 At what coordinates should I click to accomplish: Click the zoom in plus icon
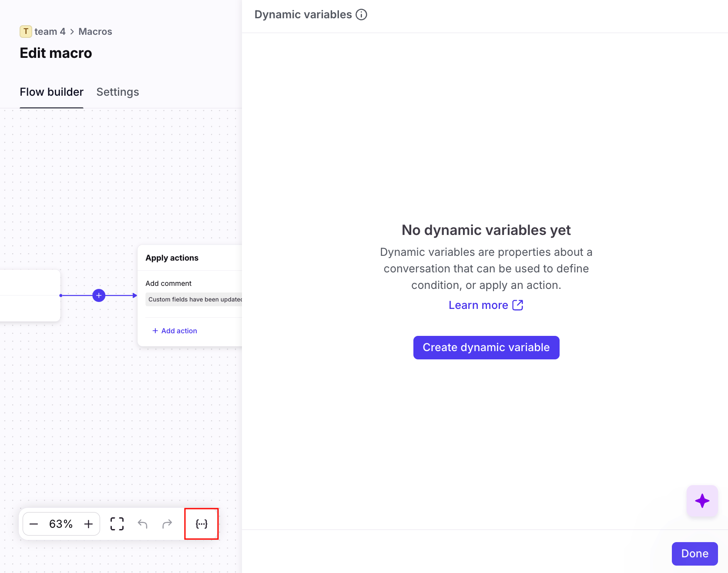tap(88, 524)
